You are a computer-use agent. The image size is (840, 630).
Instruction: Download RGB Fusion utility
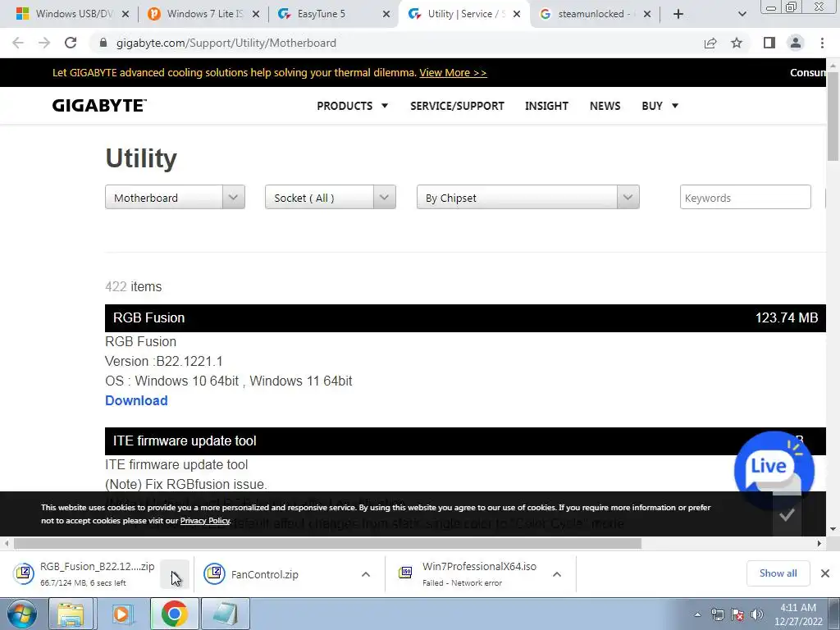coord(136,400)
